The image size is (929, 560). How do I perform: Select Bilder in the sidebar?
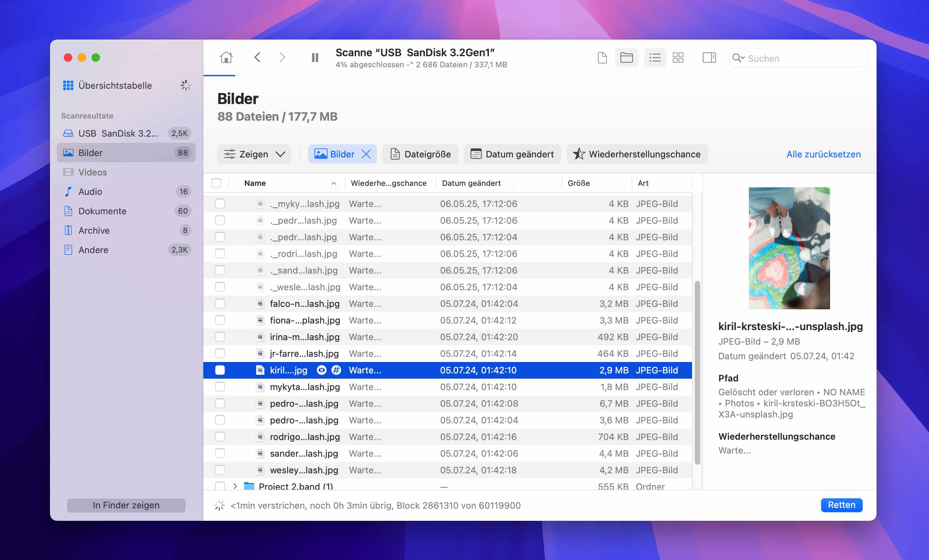(x=126, y=153)
